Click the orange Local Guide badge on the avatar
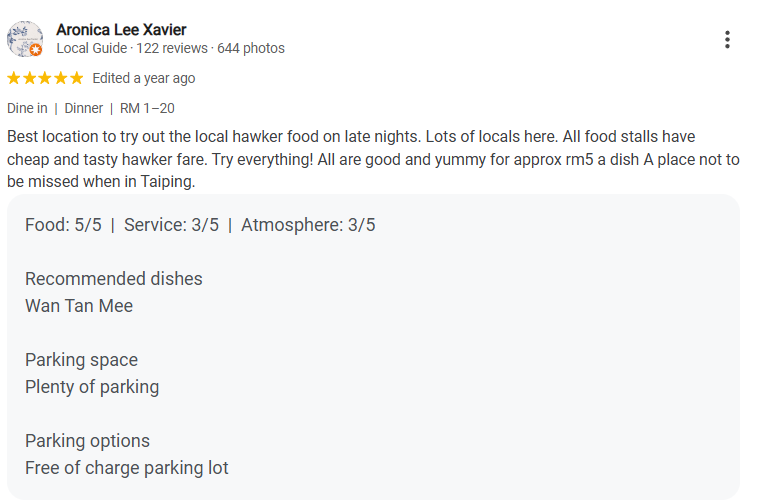This screenshot has width=757, height=502. tap(36, 50)
